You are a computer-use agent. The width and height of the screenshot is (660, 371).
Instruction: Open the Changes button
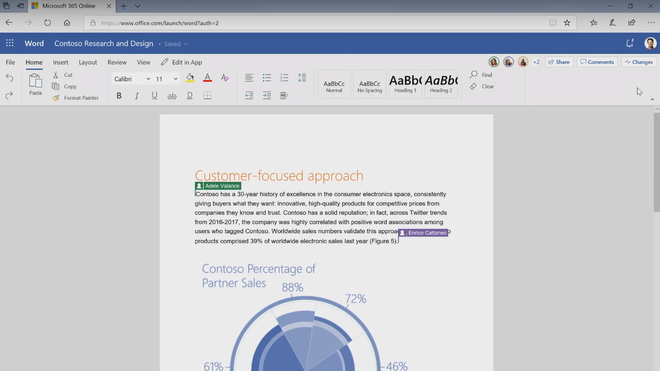639,62
